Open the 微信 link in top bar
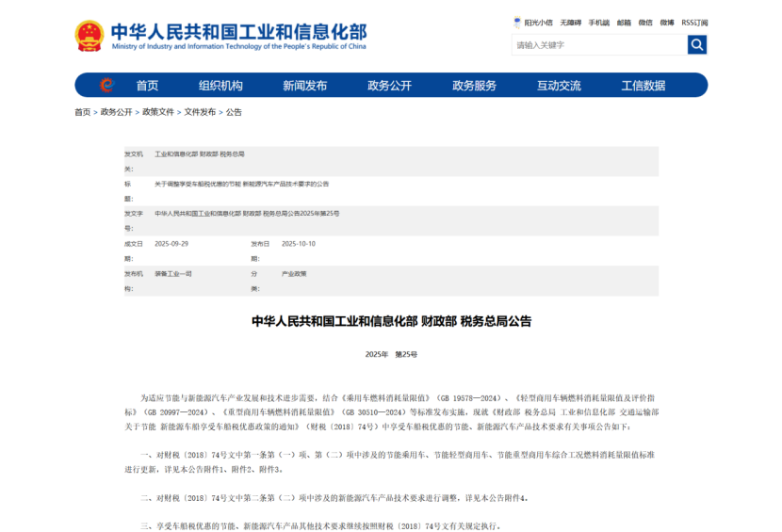Screen dimensions: 782x532 (x=645, y=22)
